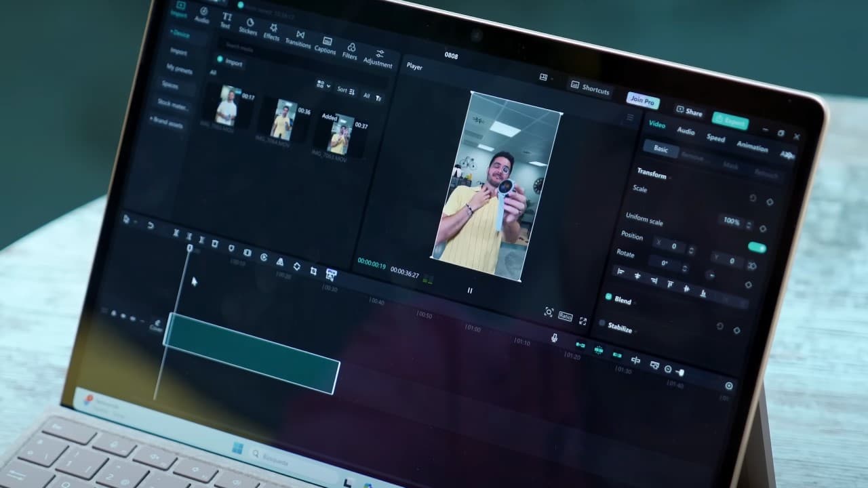Image resolution: width=868 pixels, height=488 pixels.
Task: Click the record voiceover microphone icon
Action: click(x=554, y=338)
